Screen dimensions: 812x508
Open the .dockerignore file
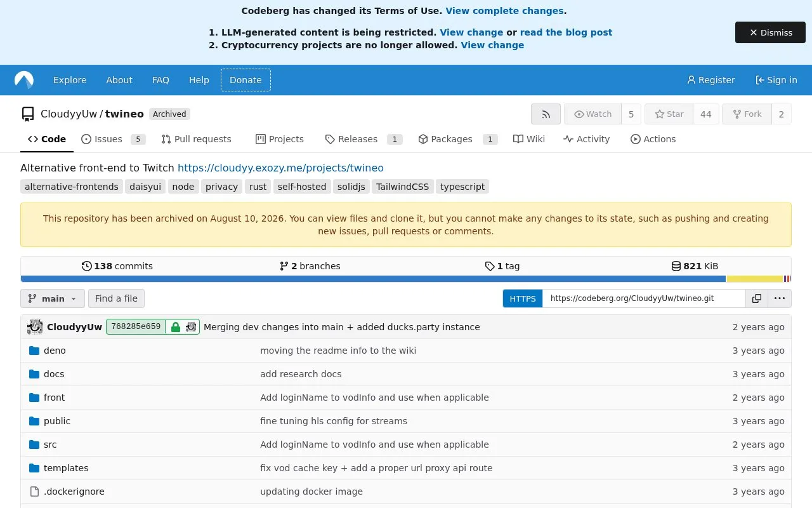(x=74, y=491)
